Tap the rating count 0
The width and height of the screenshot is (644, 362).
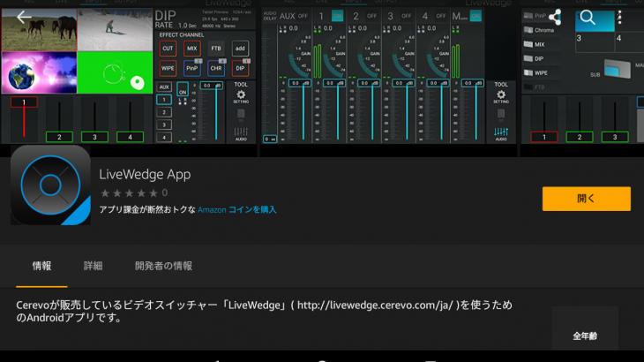coord(165,192)
